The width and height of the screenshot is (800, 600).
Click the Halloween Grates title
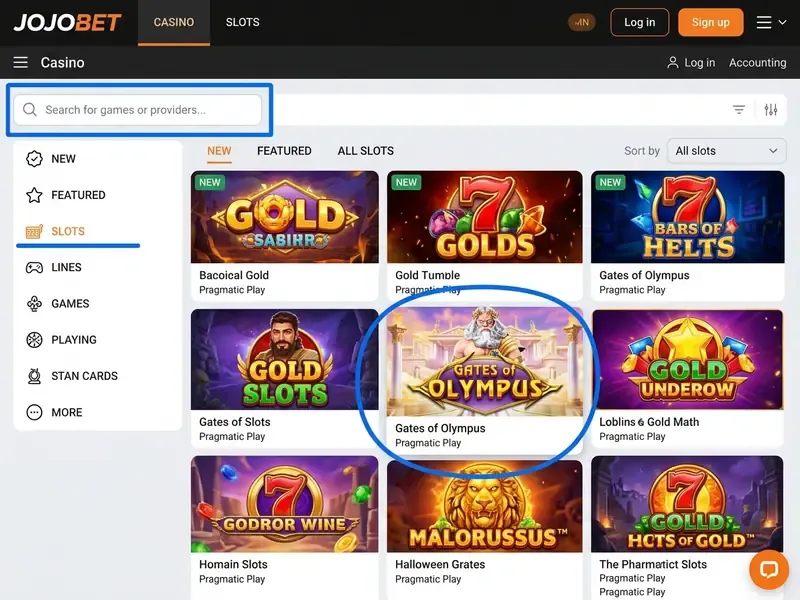[x=440, y=564]
